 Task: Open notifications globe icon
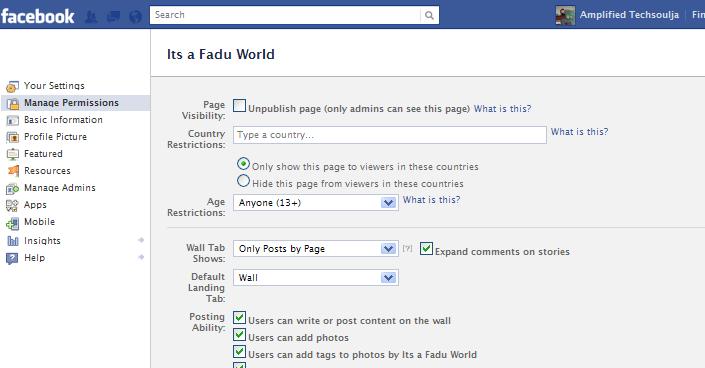point(135,17)
